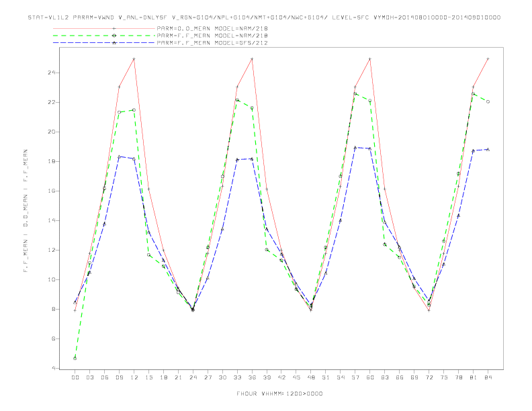Image resolution: width=532 pixels, height=411 pixels.
Task: Click x-axis forecast hour label 75
Action: [444, 377]
